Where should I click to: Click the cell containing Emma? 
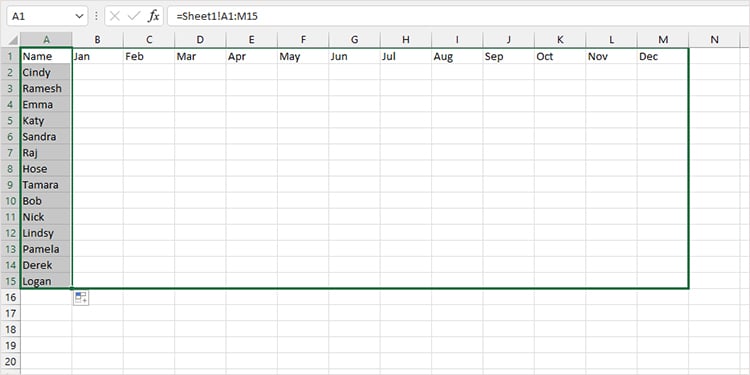pos(46,105)
